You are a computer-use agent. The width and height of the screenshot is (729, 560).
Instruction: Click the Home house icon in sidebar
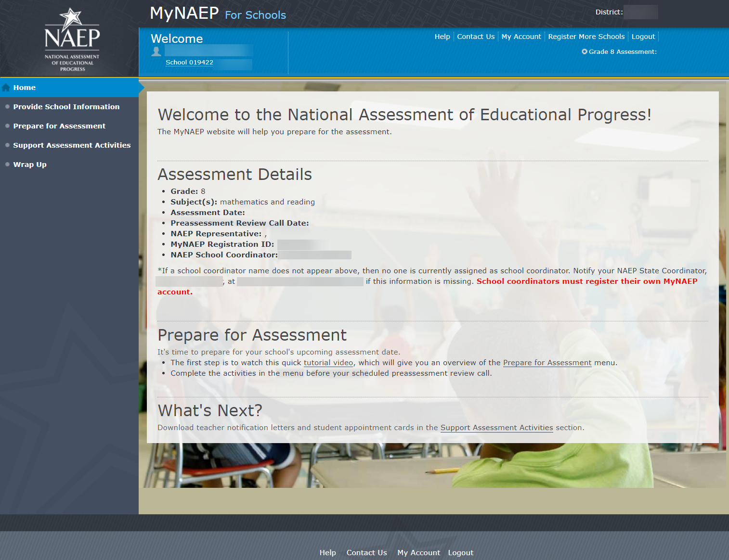pyautogui.click(x=6, y=88)
